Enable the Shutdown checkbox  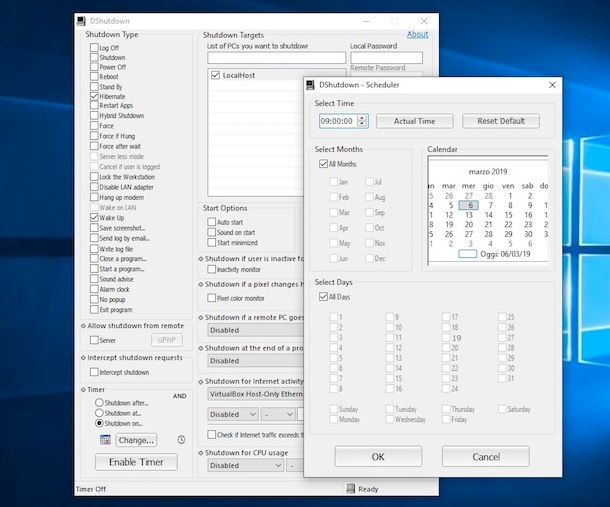click(94, 57)
